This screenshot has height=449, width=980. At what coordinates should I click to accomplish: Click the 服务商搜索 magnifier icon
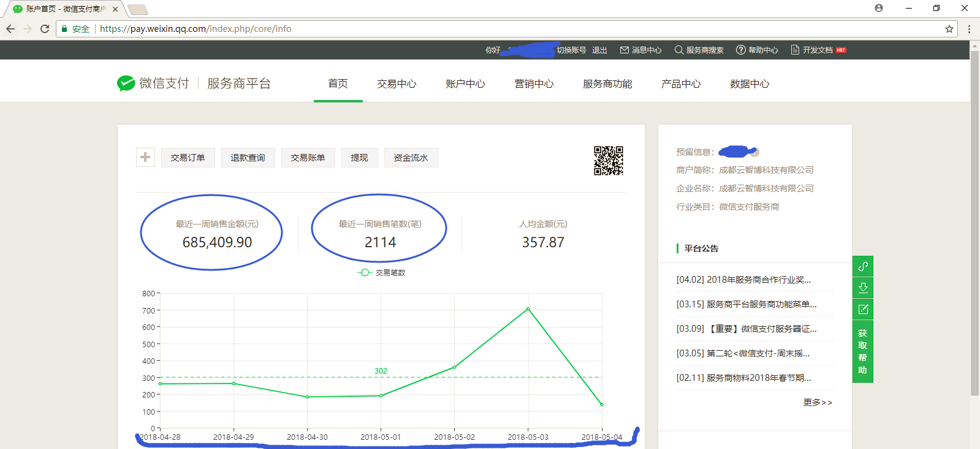click(679, 50)
